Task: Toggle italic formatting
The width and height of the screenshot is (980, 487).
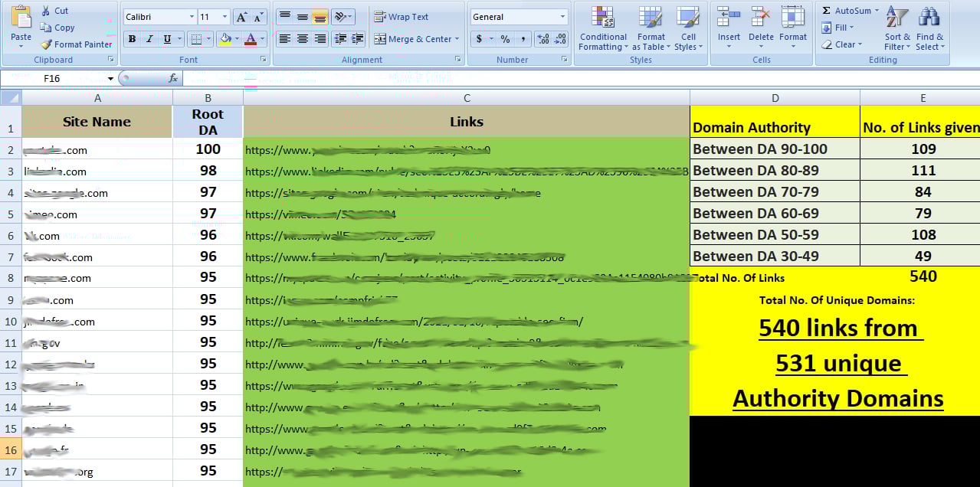Action: coord(149,39)
